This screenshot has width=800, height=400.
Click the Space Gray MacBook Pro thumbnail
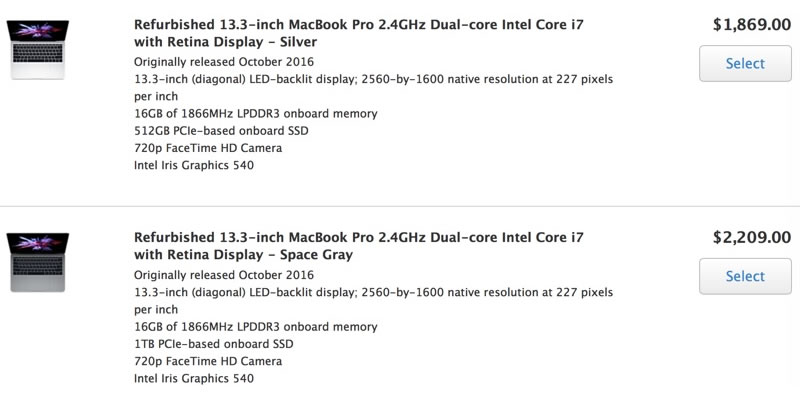click(x=37, y=262)
